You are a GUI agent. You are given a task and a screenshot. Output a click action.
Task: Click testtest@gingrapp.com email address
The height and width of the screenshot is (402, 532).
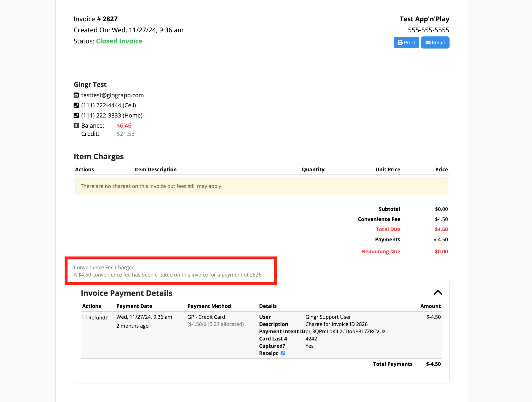[x=112, y=95]
